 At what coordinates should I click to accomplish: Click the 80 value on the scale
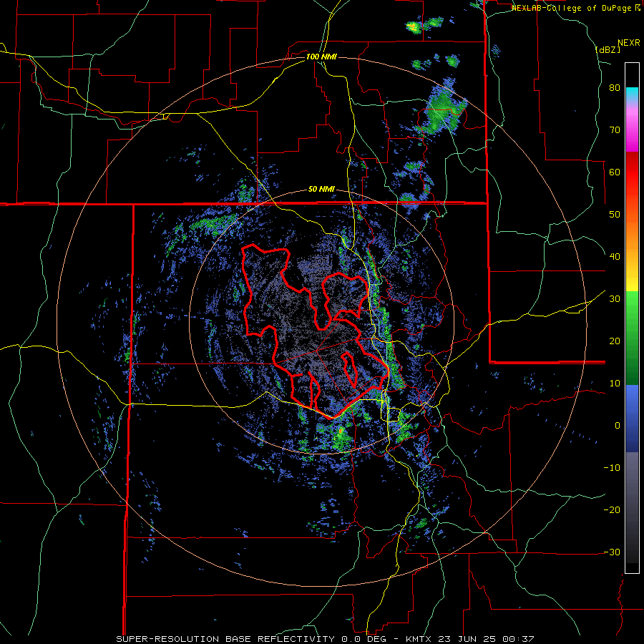[615, 88]
